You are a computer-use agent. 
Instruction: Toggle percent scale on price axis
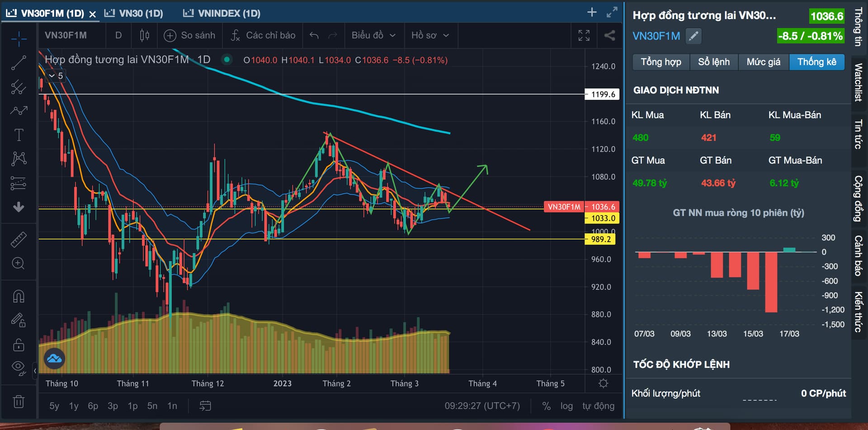coord(547,406)
